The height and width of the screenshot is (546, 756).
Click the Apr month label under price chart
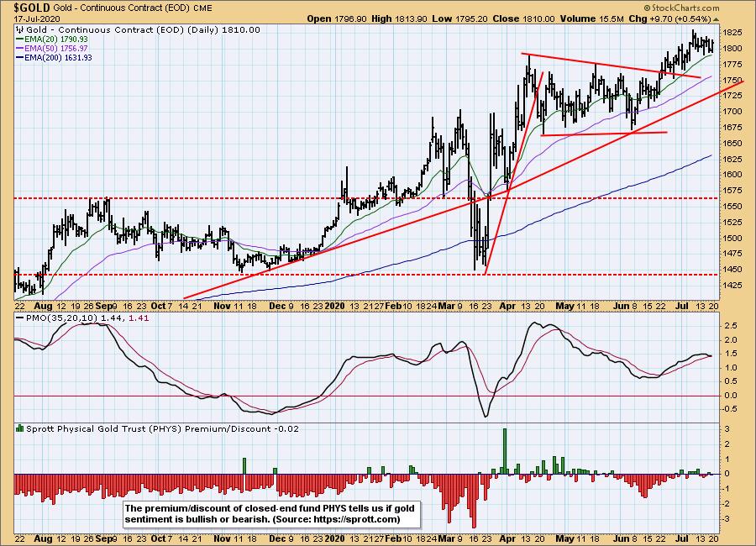(507, 306)
